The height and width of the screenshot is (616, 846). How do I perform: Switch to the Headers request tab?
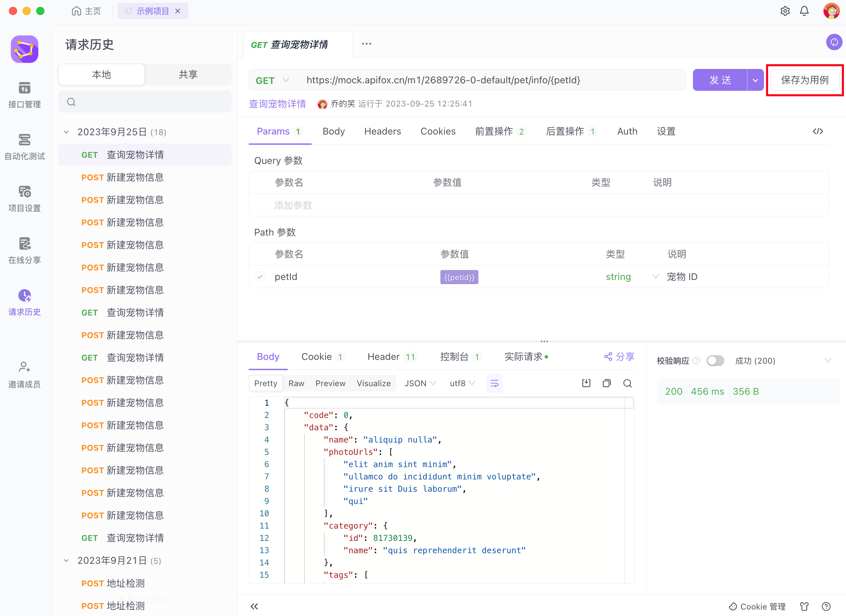382,131
